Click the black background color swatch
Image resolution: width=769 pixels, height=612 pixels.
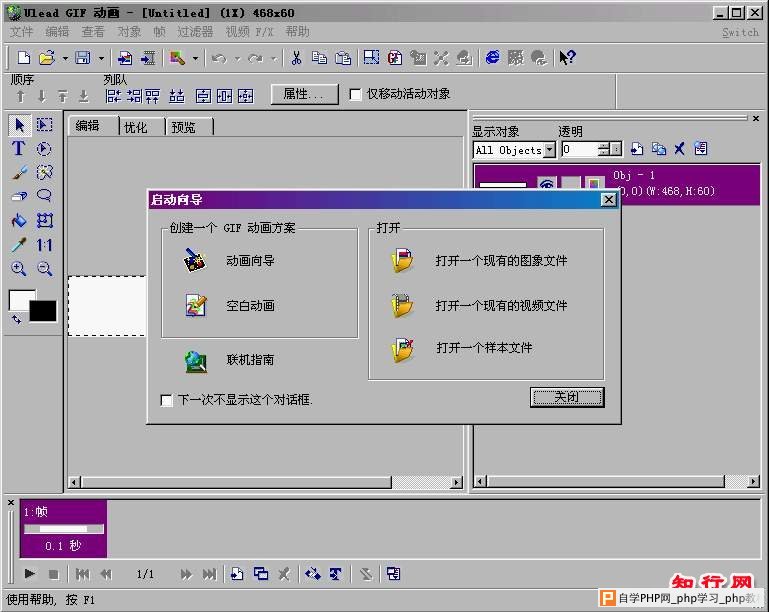[43, 311]
